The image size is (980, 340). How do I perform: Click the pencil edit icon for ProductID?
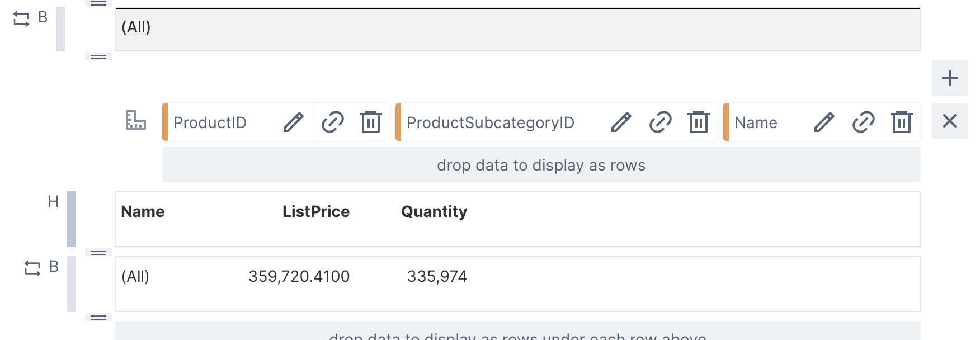pos(293,122)
